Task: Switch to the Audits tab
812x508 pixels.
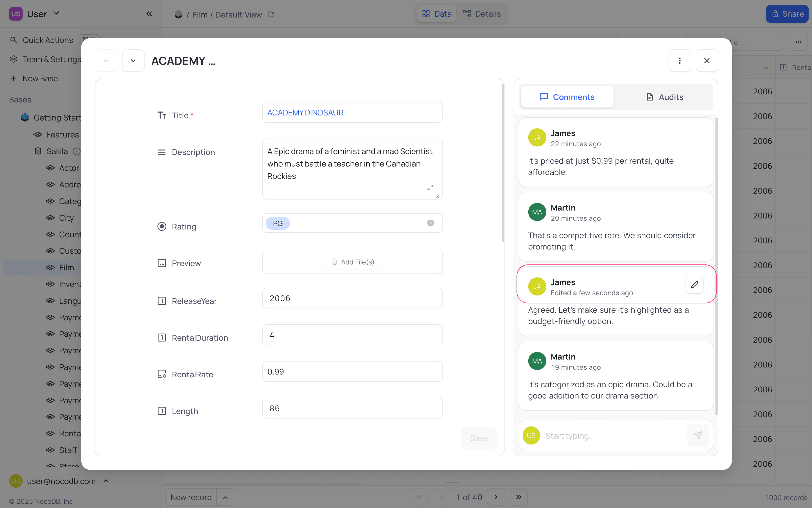Action: click(x=664, y=97)
